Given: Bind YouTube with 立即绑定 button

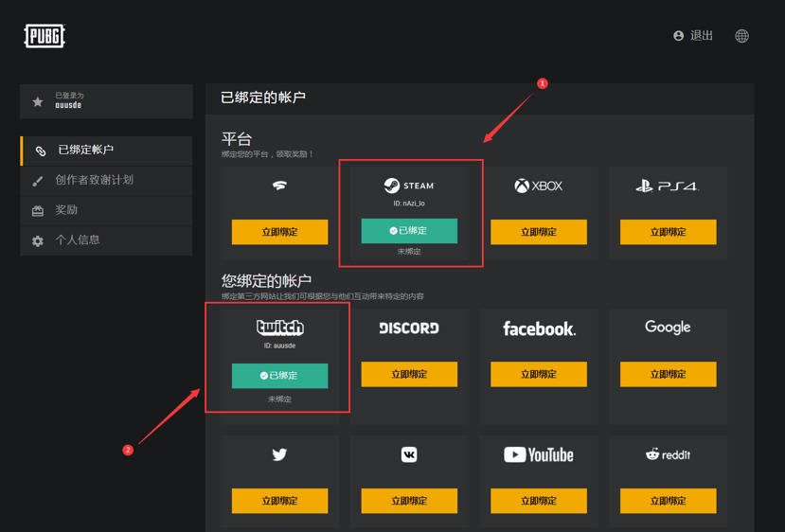Looking at the screenshot, I should click(539, 501).
